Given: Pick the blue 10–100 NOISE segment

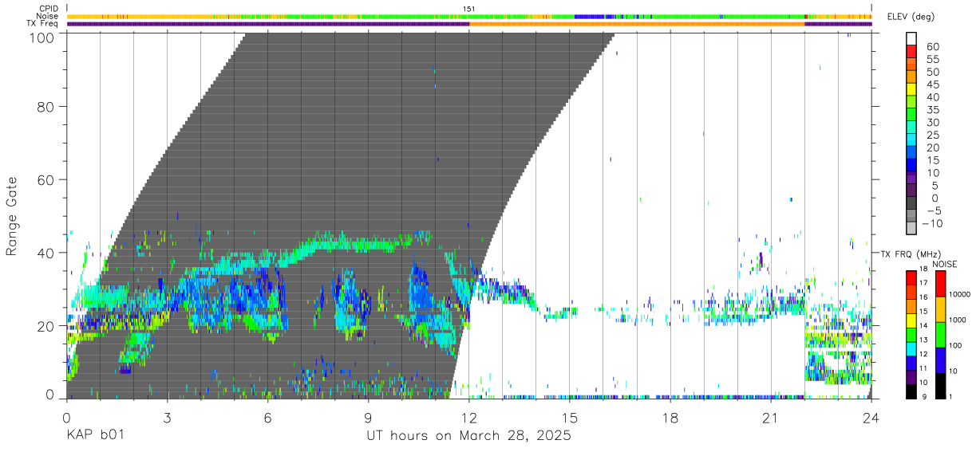Looking at the screenshot, I should [x=940, y=360].
